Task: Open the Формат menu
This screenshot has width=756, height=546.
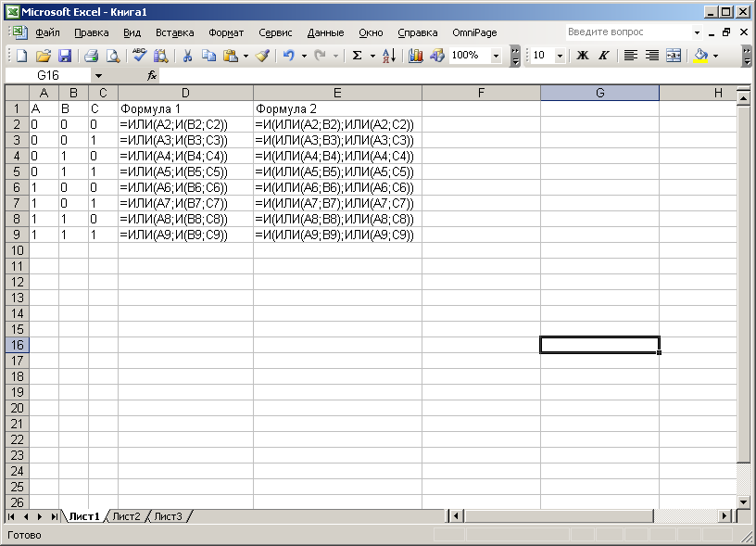Action: pyautogui.click(x=226, y=32)
